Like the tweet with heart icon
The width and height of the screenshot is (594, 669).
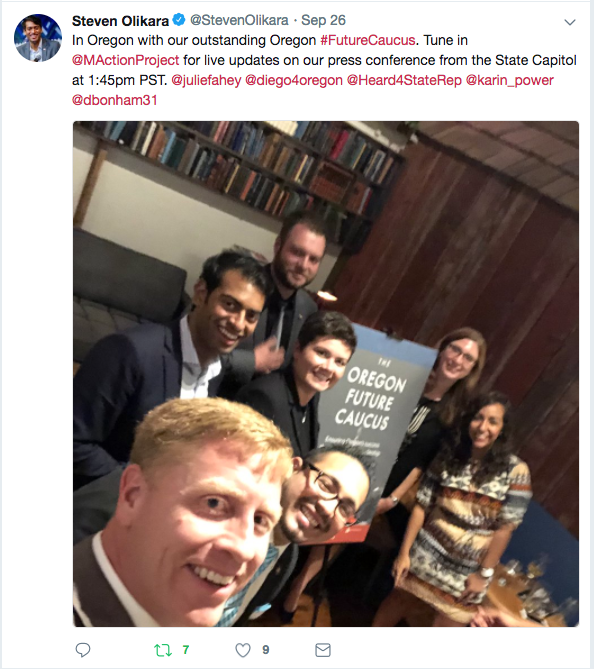coord(243,650)
